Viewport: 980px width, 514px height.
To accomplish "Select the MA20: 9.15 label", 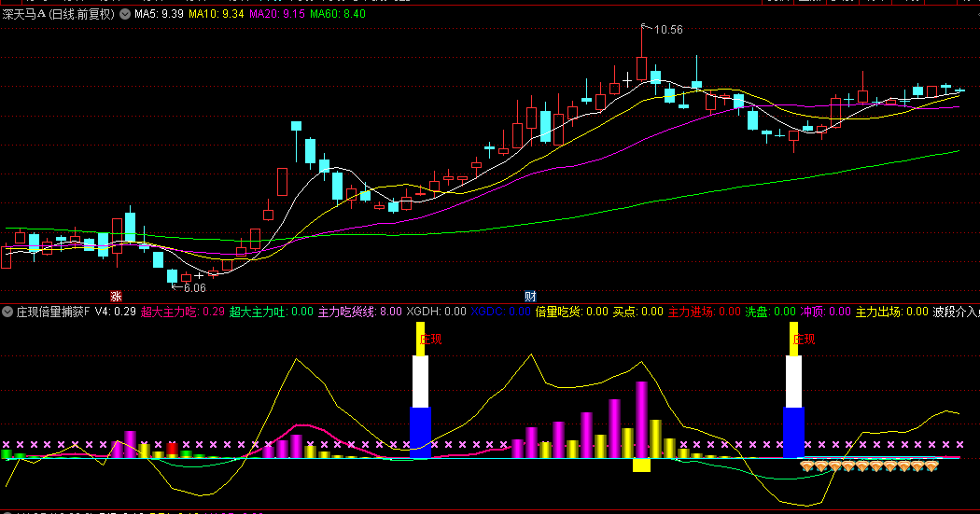I will pyautogui.click(x=277, y=14).
